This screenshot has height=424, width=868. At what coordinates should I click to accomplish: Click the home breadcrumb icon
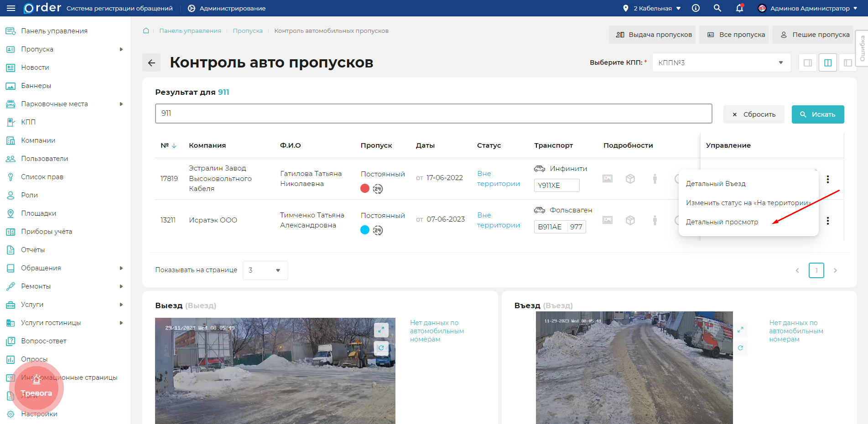coord(146,31)
